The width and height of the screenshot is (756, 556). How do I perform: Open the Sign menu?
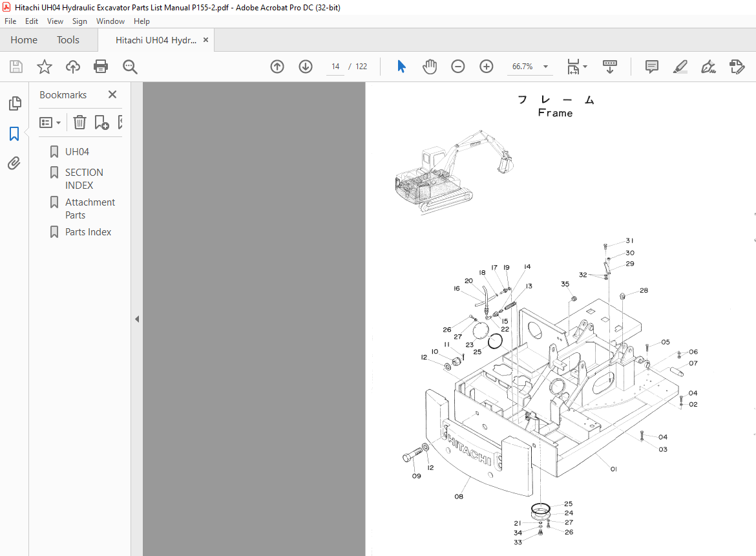(79, 21)
